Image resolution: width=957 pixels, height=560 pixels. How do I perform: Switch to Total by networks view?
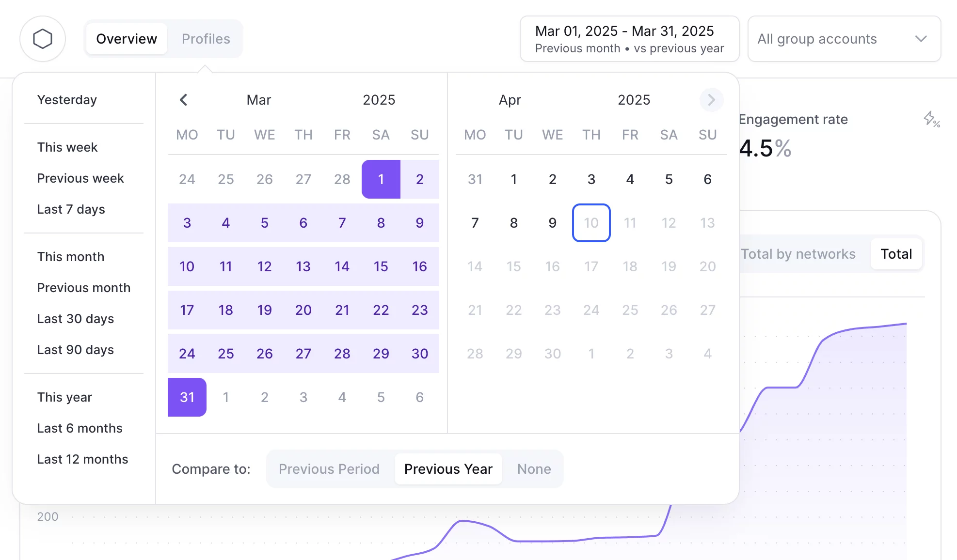click(x=798, y=254)
